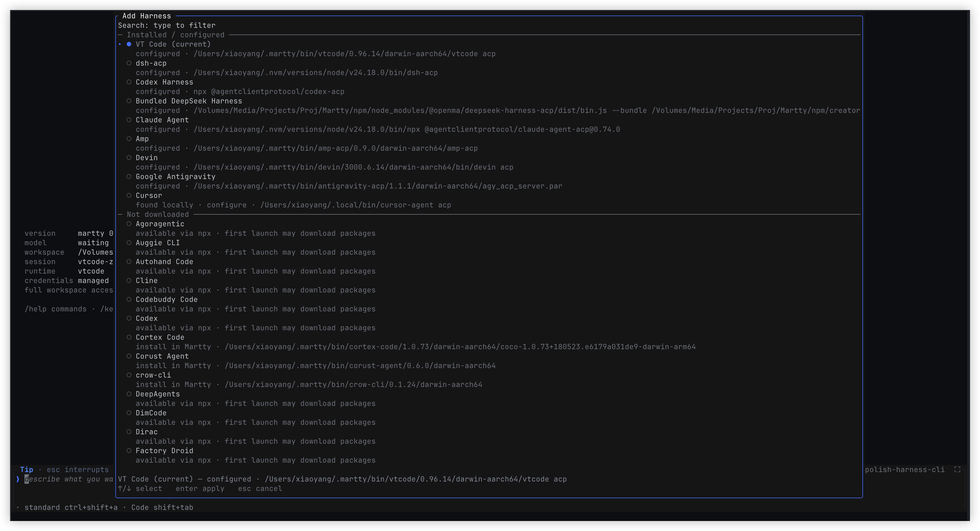
Task: Click the 'Not downloaded' section header
Action: [x=158, y=215]
